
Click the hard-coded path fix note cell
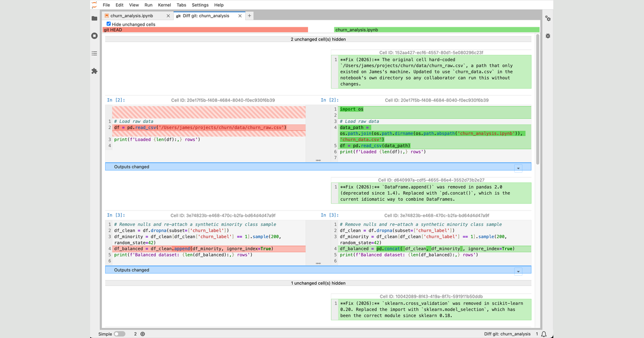pos(431,72)
